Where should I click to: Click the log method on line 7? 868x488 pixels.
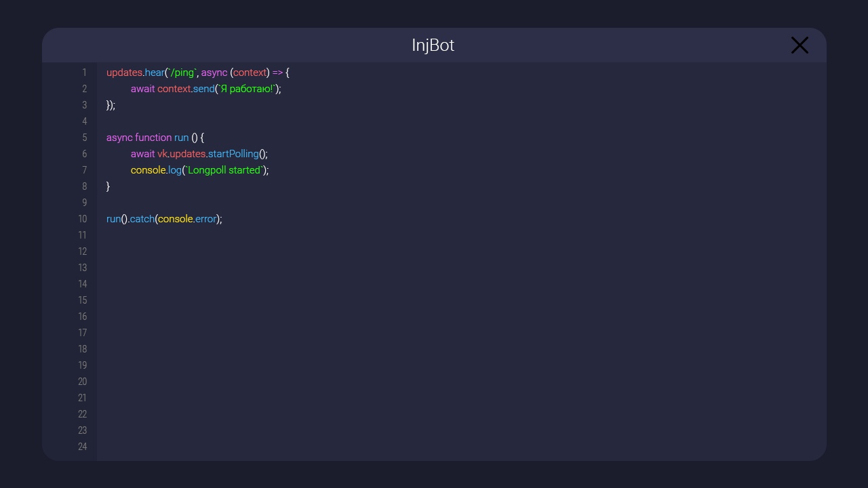[175, 170]
